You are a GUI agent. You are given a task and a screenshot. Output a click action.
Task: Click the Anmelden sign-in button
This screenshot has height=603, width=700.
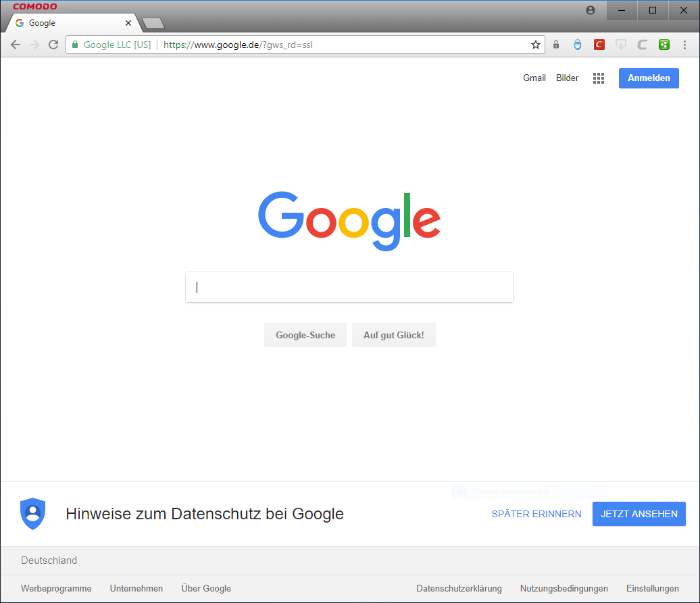click(649, 78)
